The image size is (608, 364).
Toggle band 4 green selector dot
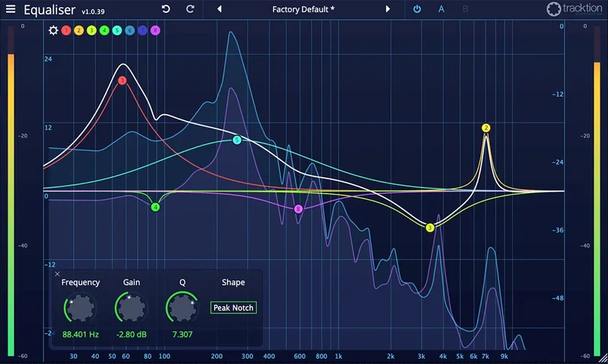click(104, 30)
